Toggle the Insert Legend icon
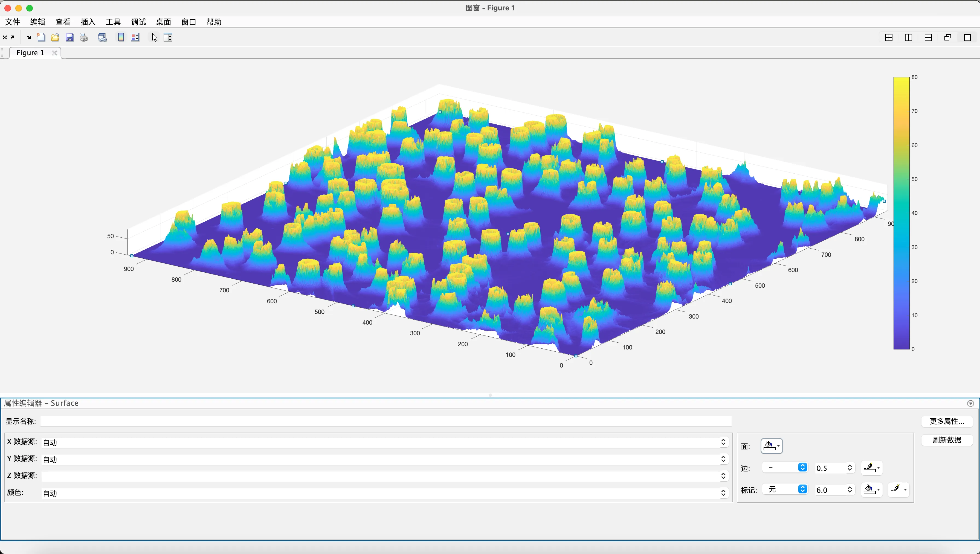980x554 pixels. pyautogui.click(x=135, y=37)
